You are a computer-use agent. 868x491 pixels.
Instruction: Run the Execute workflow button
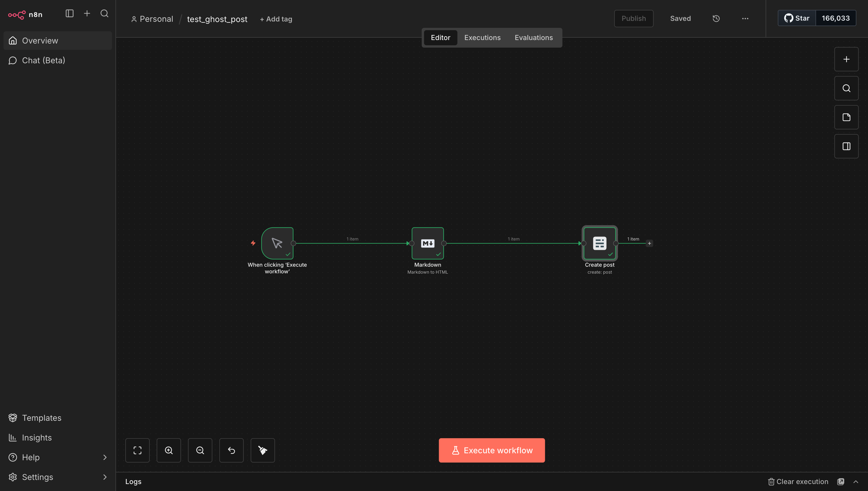492,450
